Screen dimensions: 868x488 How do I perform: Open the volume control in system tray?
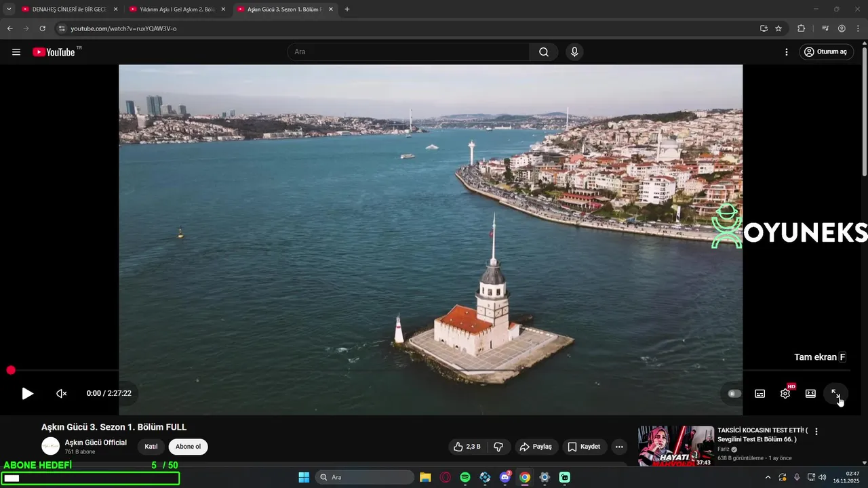tap(823, 477)
